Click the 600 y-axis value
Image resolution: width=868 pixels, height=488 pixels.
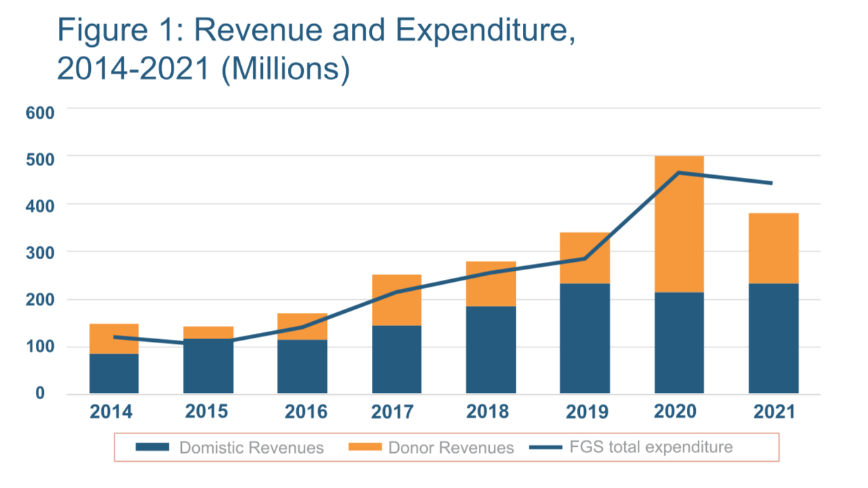(39, 112)
